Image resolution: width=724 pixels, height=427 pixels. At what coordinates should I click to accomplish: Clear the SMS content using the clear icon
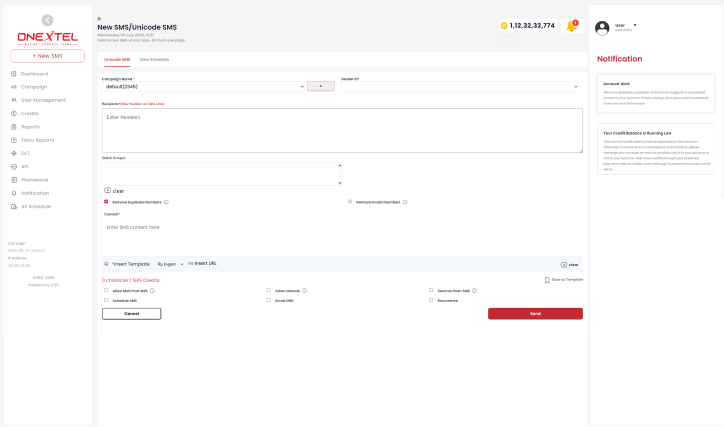pos(564,264)
